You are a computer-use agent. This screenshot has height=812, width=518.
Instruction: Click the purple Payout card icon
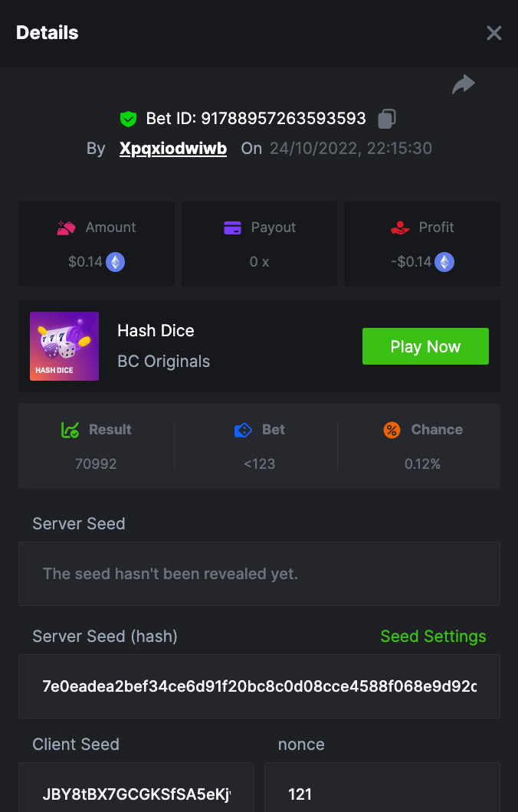pyautogui.click(x=233, y=228)
